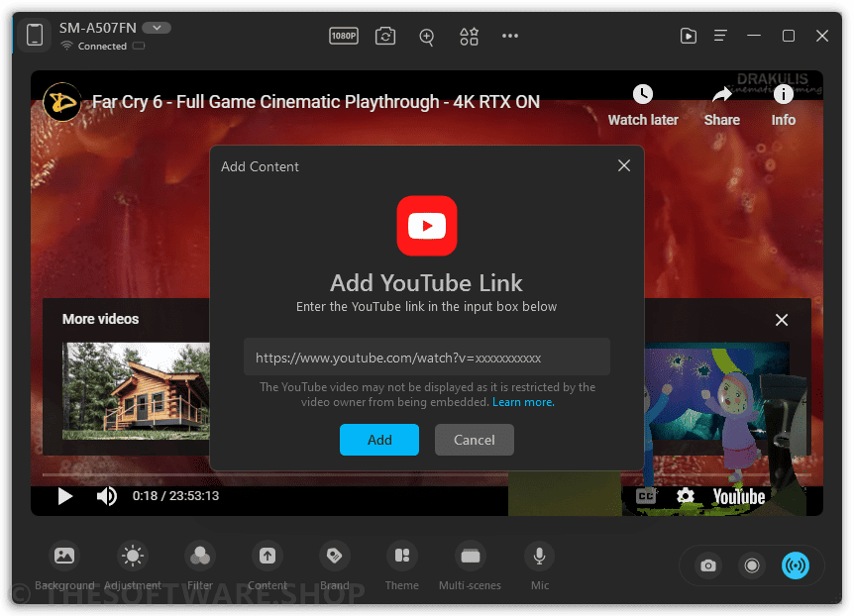Open the video settings gear
Viewport: 854px width, 616px height.
pyautogui.click(x=686, y=496)
